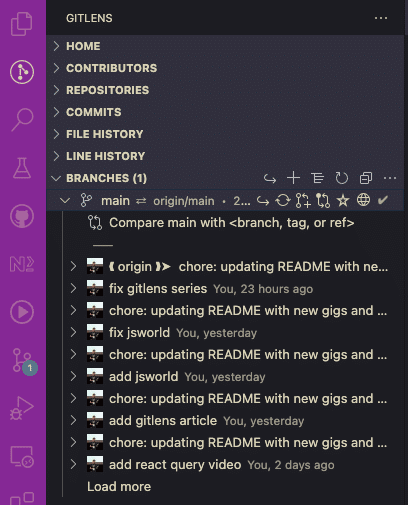
Task: Open the GitHub icon in activity bar
Action: pyautogui.click(x=22, y=216)
